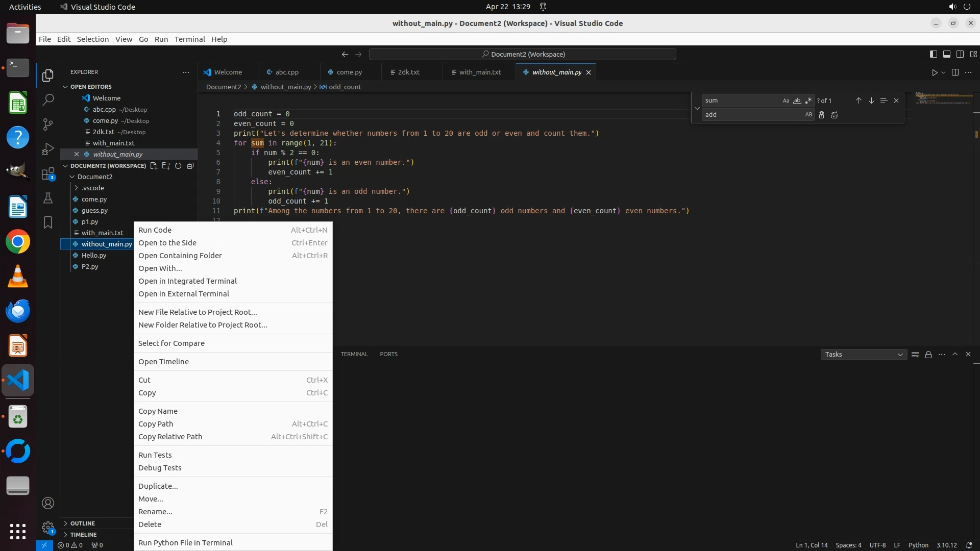Switch to the abc.cpp editor tab
Viewport: 980px width, 551px height.
point(286,72)
